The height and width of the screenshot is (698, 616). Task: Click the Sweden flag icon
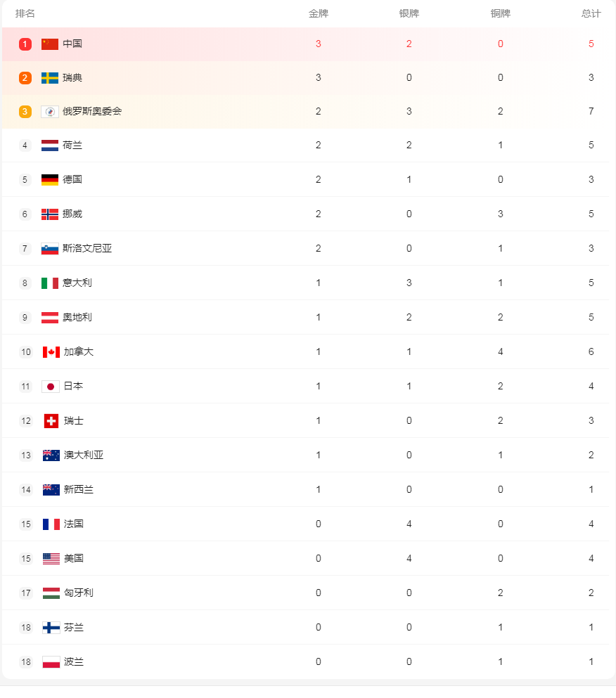(50, 78)
